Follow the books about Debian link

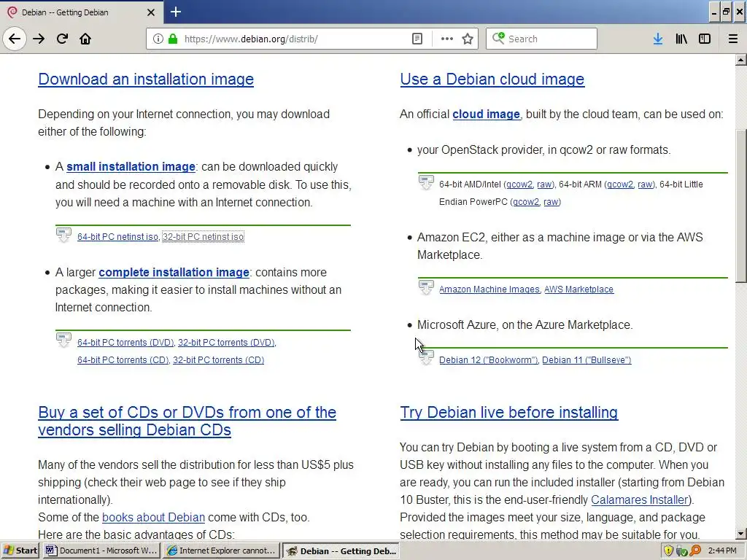coord(153,517)
